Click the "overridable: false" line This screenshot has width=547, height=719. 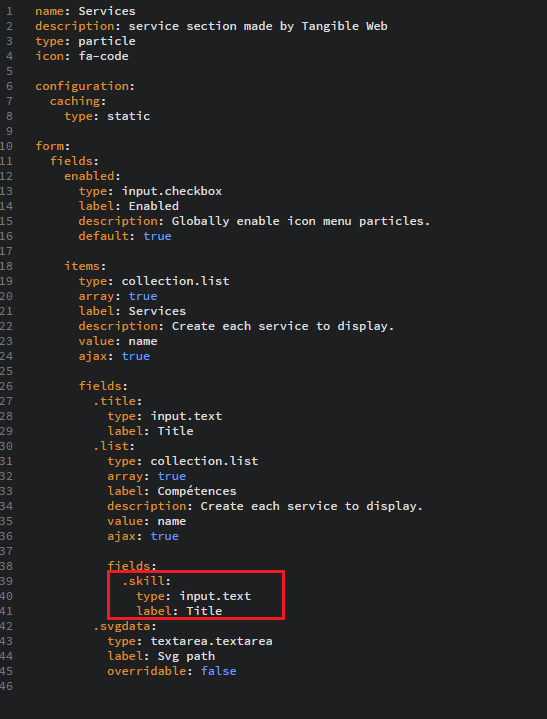[172, 671]
